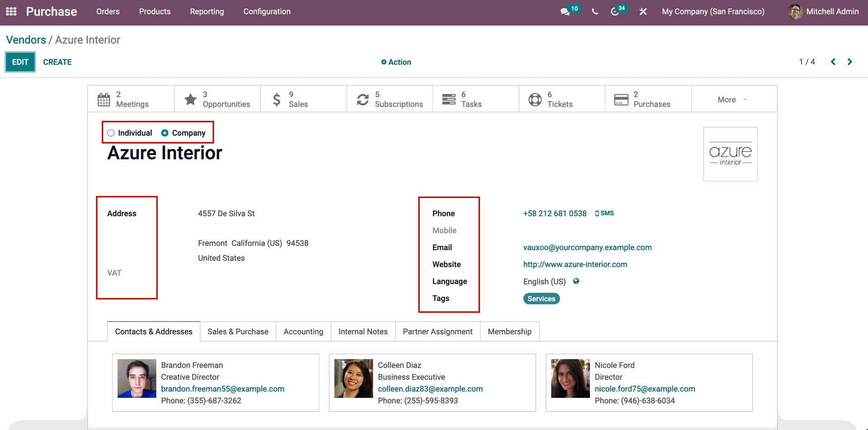Screen dimensions: 868x430
Task: Switch to the Membership tab
Action: (509, 331)
